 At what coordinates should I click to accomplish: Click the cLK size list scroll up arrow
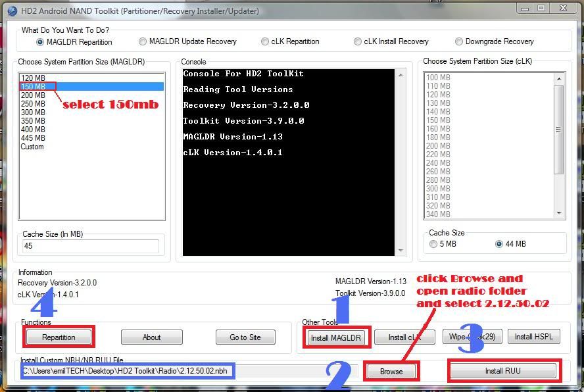[x=559, y=79]
